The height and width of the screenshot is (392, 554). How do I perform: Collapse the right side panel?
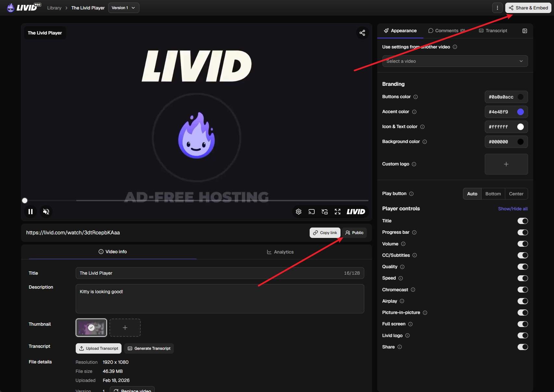(525, 31)
